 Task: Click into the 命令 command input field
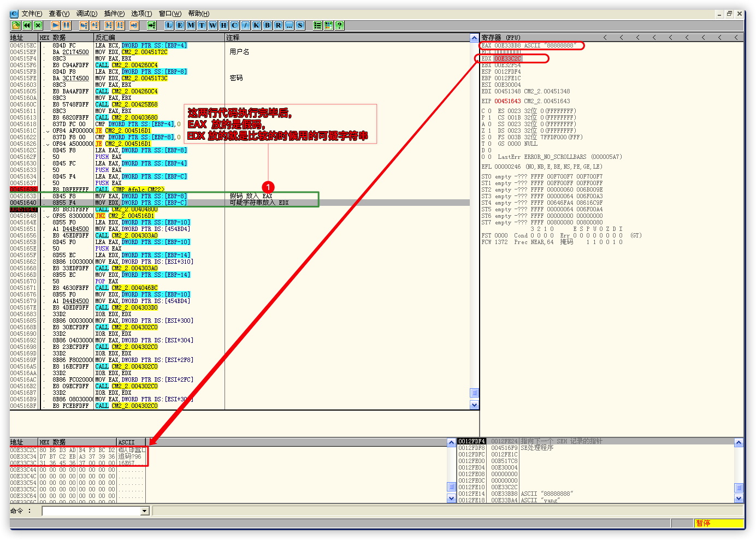(91, 511)
